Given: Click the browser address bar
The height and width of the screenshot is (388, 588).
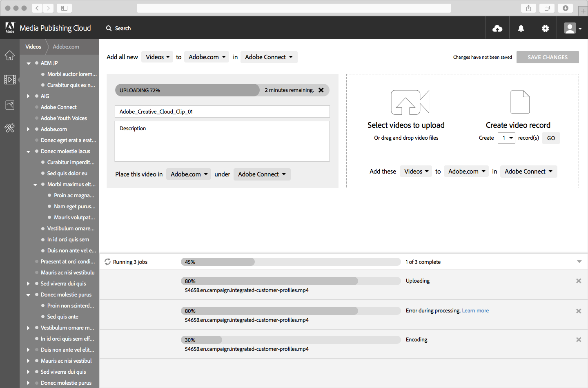Looking at the screenshot, I should 294,8.
